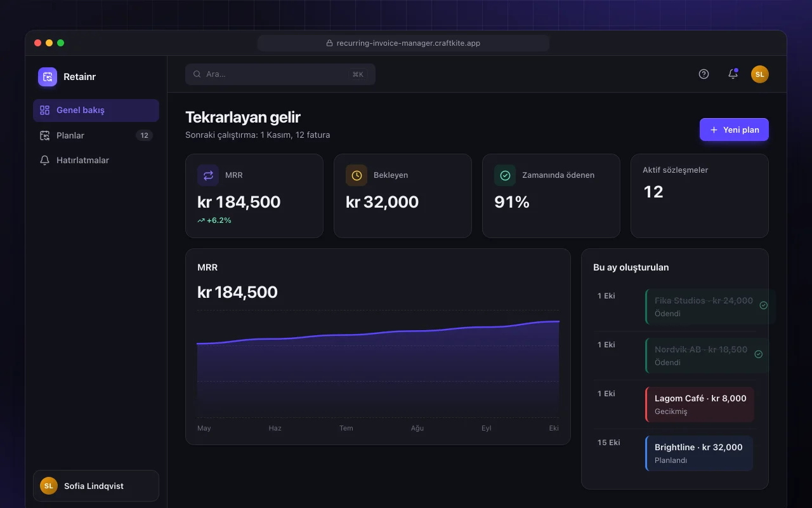812x508 pixels.
Task: Create a new plan with Yeni plan
Action: click(x=734, y=130)
